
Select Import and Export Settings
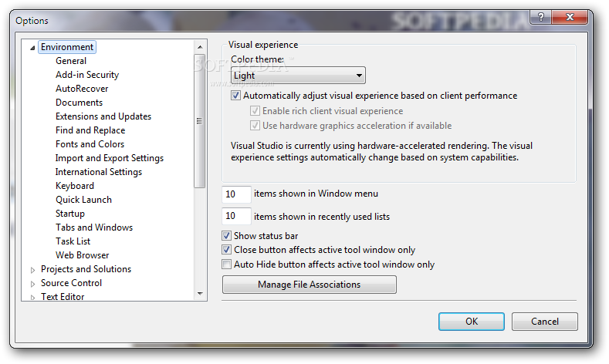tap(109, 158)
